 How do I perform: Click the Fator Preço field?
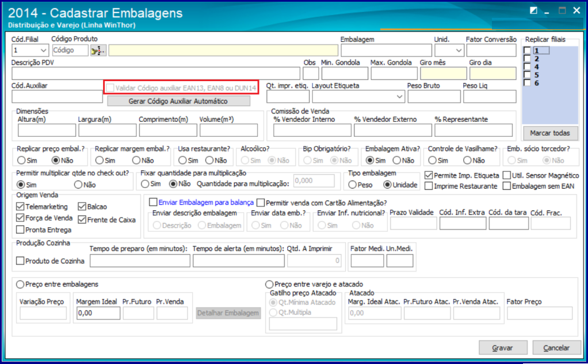540,313
